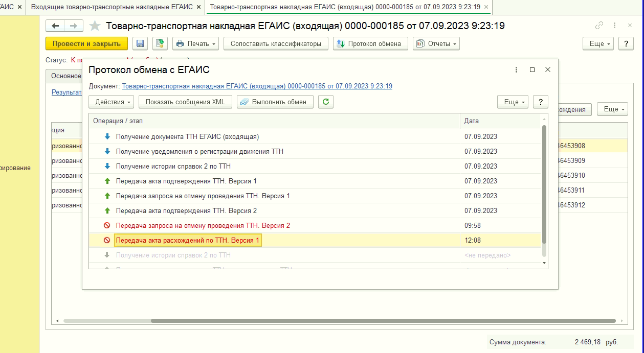Open help in the protocol dialog
This screenshot has width=644, height=353.
click(x=541, y=102)
